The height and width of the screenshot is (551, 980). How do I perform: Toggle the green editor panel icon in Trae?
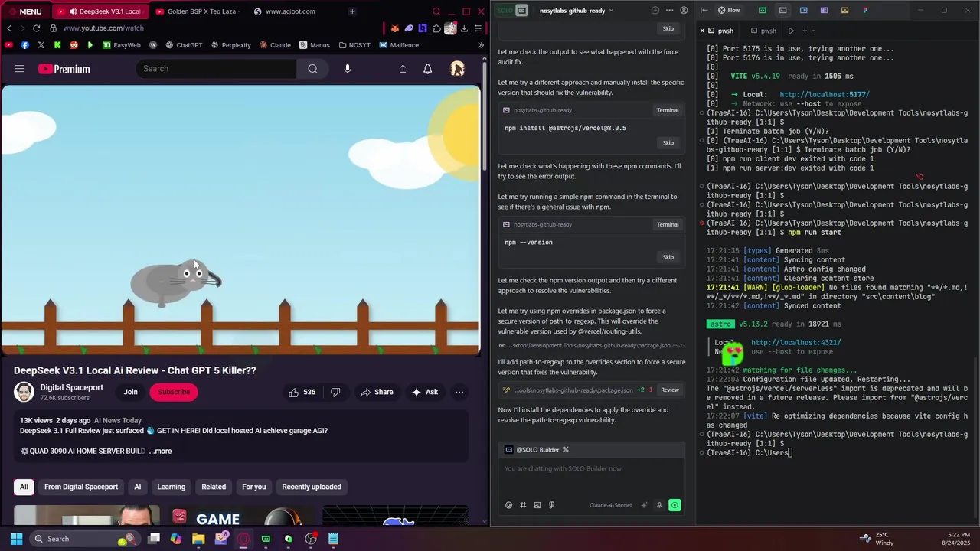pyautogui.click(x=762, y=11)
